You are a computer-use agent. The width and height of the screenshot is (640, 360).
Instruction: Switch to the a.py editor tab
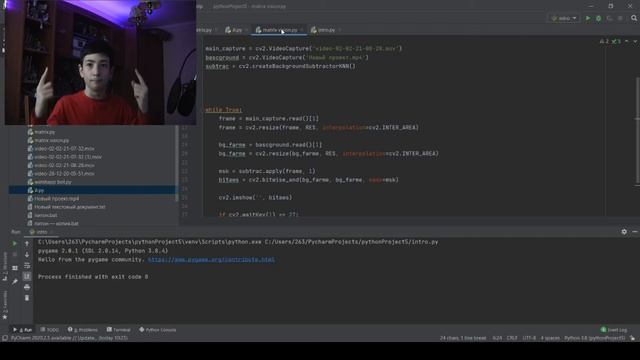click(237, 30)
